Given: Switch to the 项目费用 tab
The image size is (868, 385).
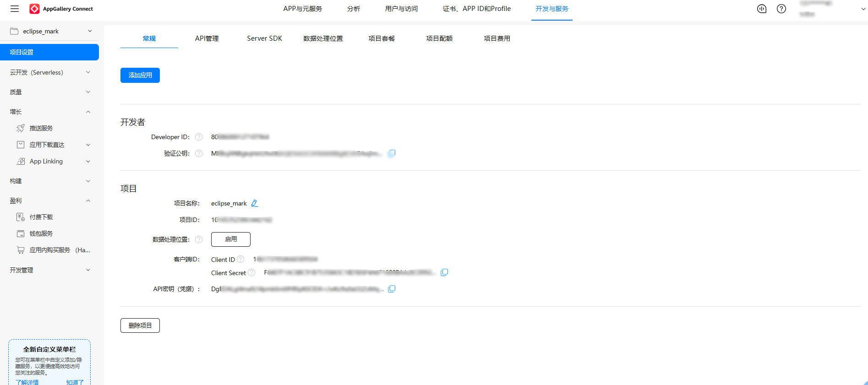Looking at the screenshot, I should pos(497,38).
